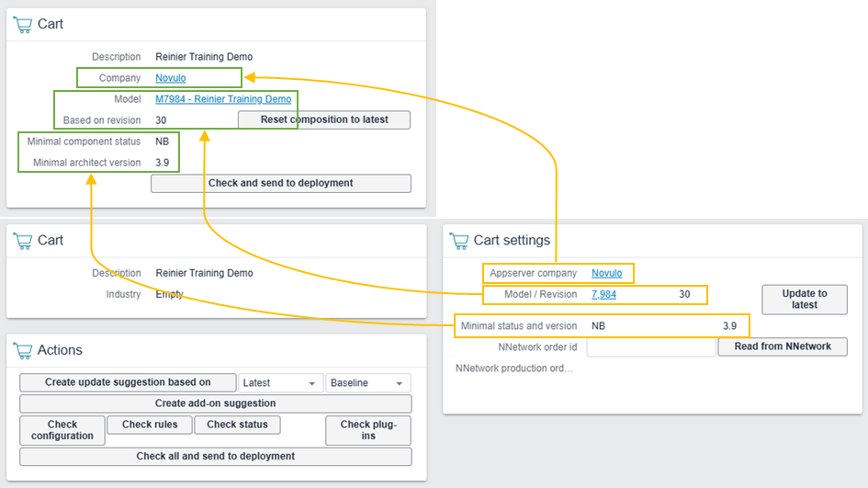Click the cart icon beside Cart settings title
The height and width of the screenshot is (488, 868).
pyautogui.click(x=459, y=241)
